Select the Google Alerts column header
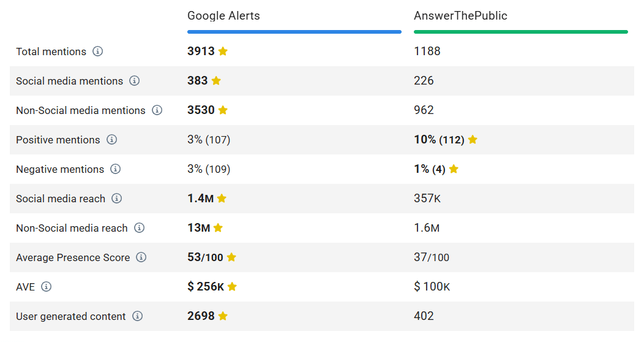Image resolution: width=644 pixels, height=342 pixels. 223,16
